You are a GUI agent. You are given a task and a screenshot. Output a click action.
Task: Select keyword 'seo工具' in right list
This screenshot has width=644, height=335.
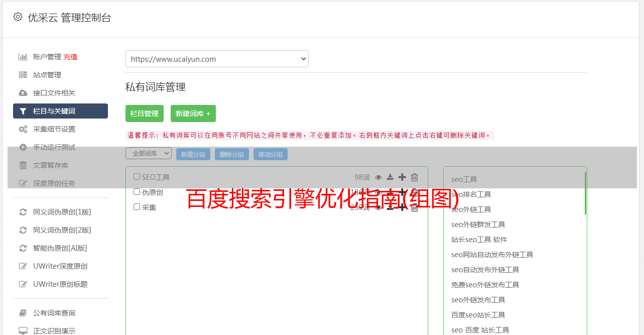(464, 179)
